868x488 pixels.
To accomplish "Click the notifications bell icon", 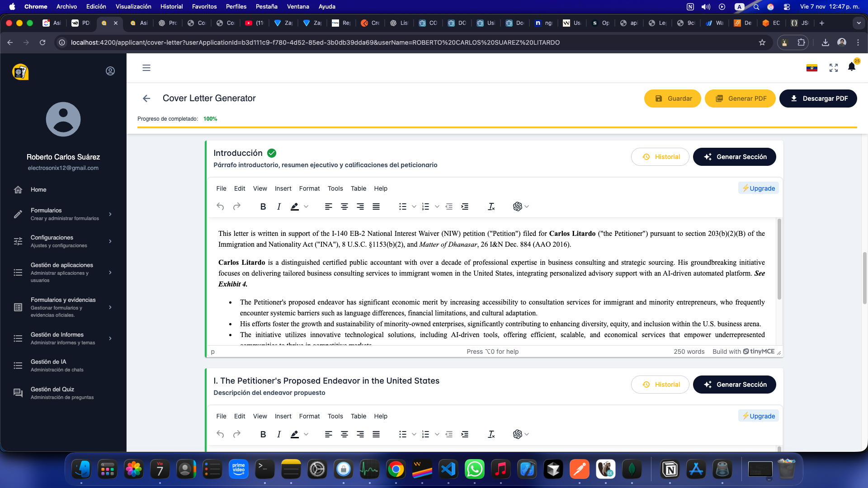I will pos(852,67).
